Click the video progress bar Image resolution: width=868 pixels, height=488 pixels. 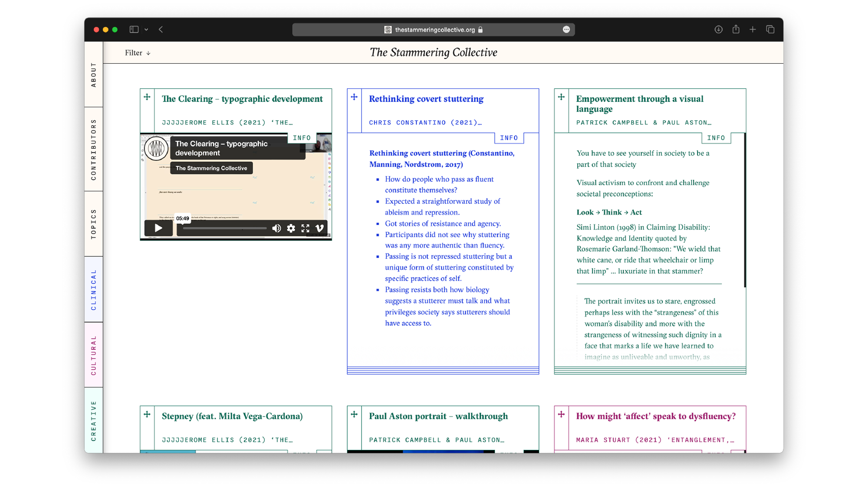(x=224, y=228)
